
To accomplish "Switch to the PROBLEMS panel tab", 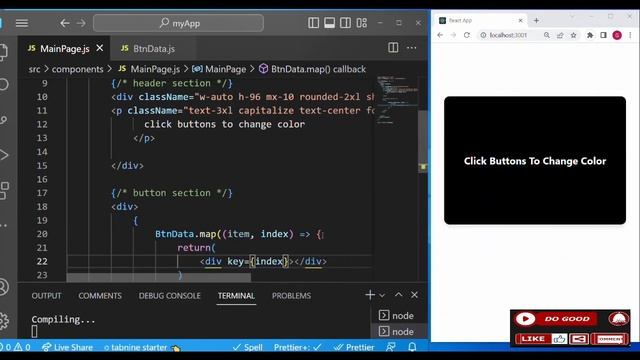I will click(x=291, y=296).
